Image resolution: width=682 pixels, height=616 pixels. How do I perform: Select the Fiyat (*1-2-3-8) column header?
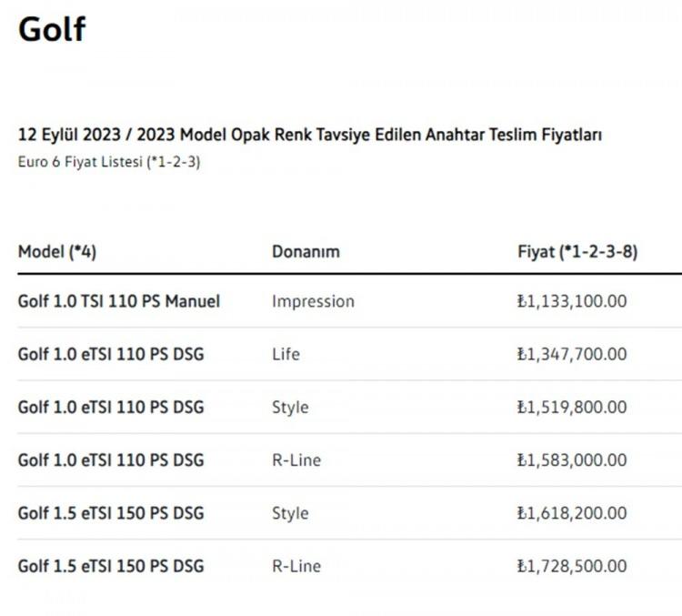[577, 252]
